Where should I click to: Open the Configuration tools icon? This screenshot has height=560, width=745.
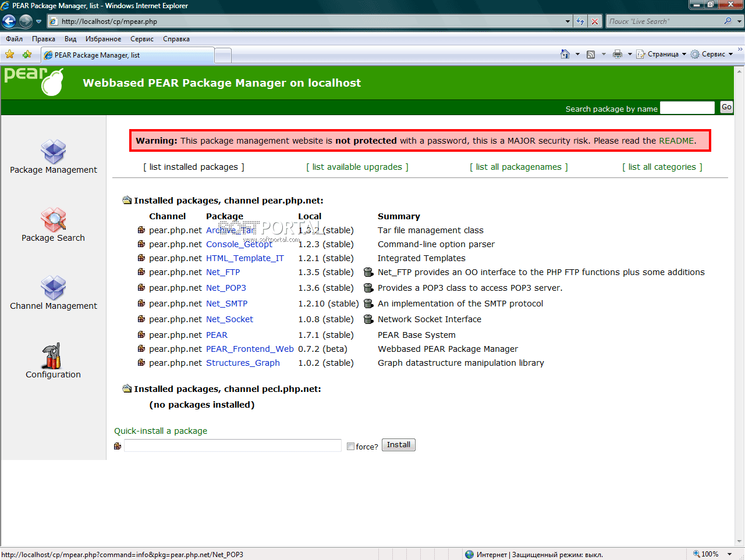52,356
